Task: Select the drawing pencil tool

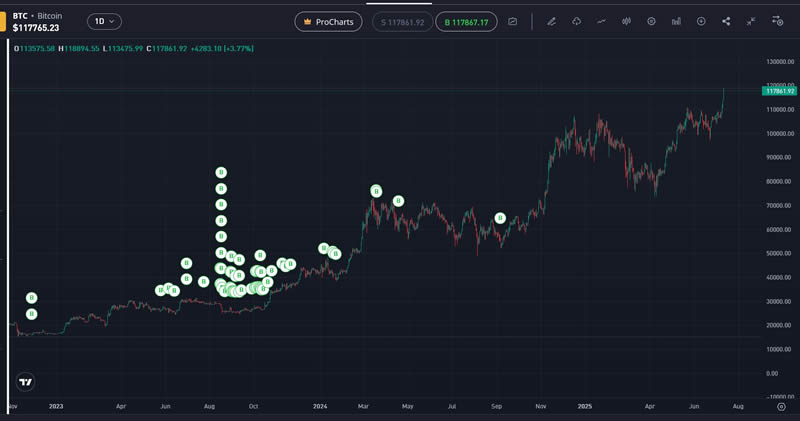Action: coord(552,21)
